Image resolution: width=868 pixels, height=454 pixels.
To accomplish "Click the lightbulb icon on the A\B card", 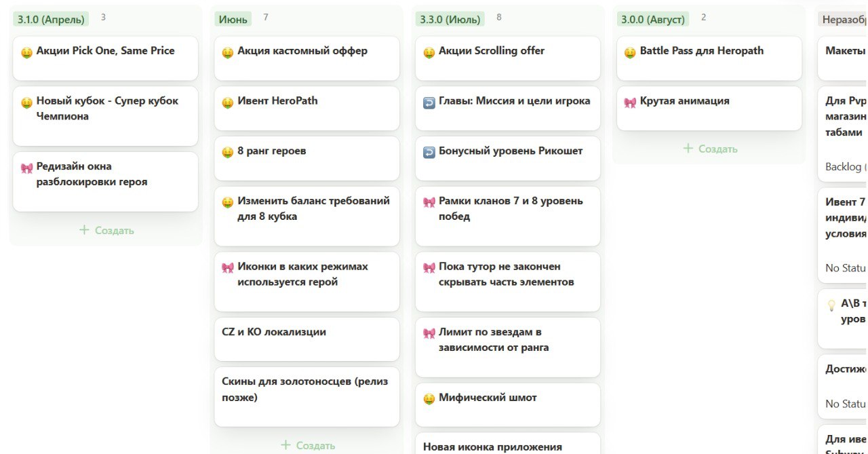I will point(831,305).
